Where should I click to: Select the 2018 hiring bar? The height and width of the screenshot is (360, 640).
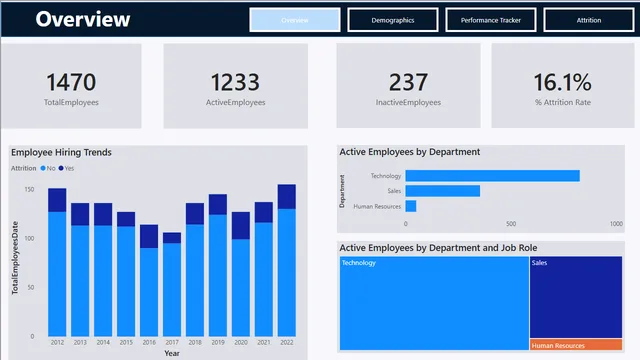tap(195, 269)
